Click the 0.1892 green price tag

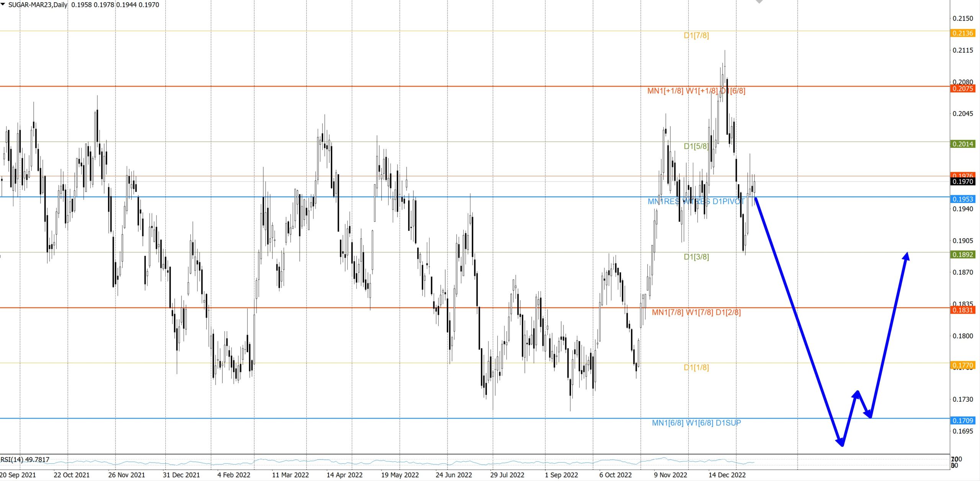click(962, 255)
